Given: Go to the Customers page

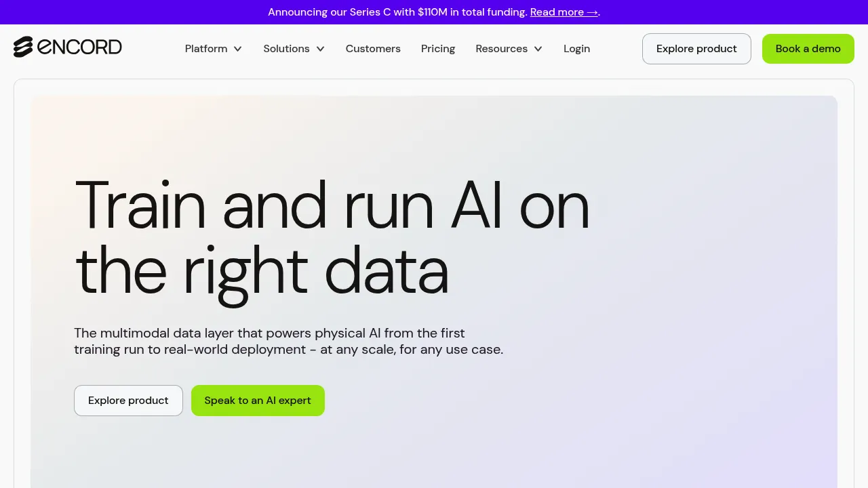Looking at the screenshot, I should pos(373,49).
